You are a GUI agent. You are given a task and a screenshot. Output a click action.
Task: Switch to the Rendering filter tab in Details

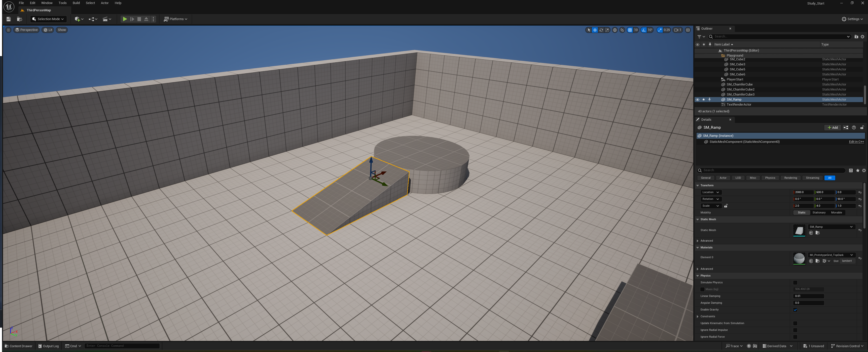(790, 178)
